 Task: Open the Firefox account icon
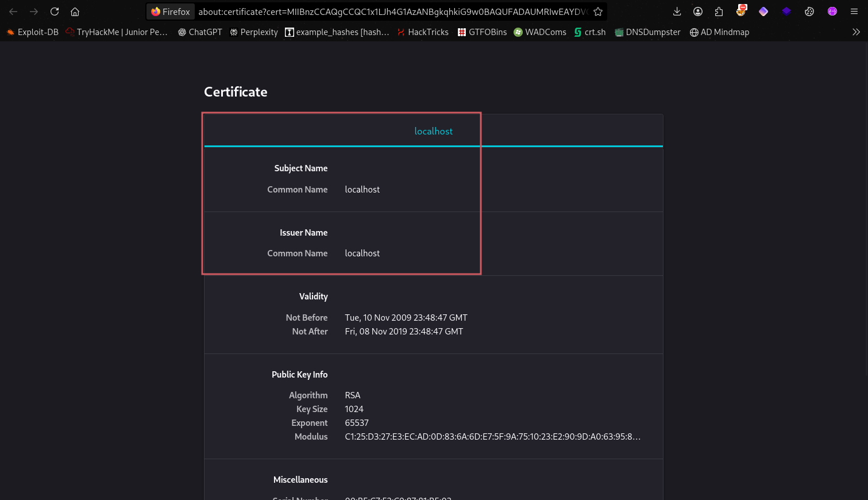(x=698, y=11)
